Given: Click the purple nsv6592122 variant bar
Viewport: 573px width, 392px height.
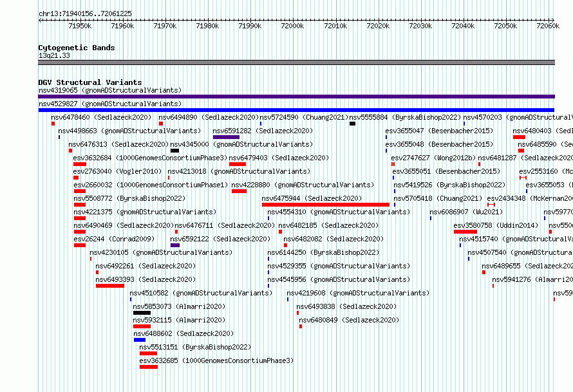Looking at the screenshot, I should click(x=175, y=245).
